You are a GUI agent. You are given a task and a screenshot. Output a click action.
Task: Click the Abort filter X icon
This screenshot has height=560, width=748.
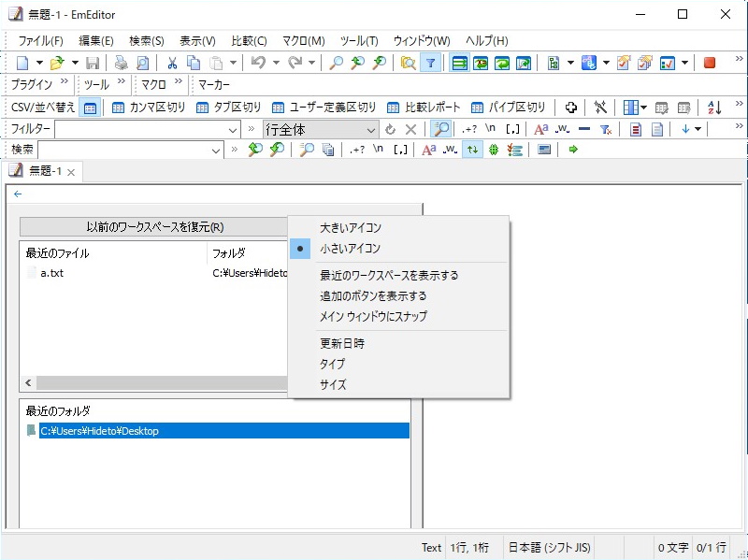pos(410,129)
